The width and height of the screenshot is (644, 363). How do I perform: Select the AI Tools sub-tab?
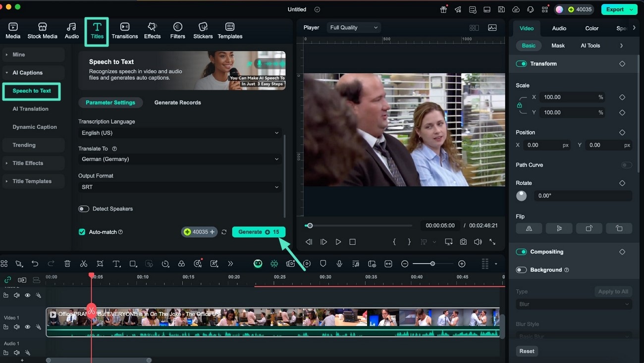pos(590,46)
